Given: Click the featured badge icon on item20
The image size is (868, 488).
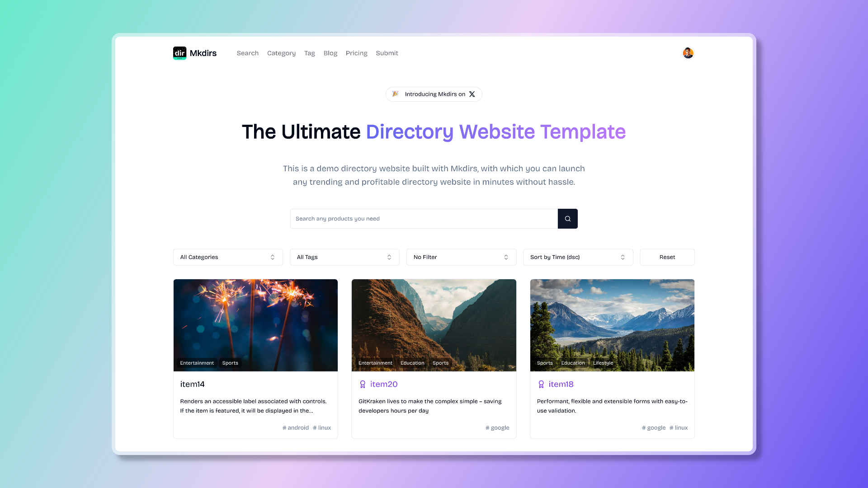Looking at the screenshot, I should pos(363,384).
